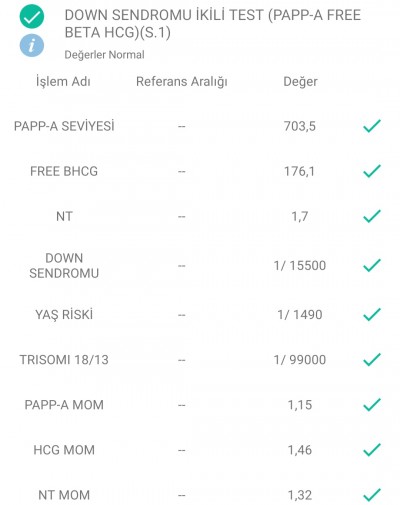
Task: Select the 1/ 15500 Down Sendromu value
Action: coord(300,266)
